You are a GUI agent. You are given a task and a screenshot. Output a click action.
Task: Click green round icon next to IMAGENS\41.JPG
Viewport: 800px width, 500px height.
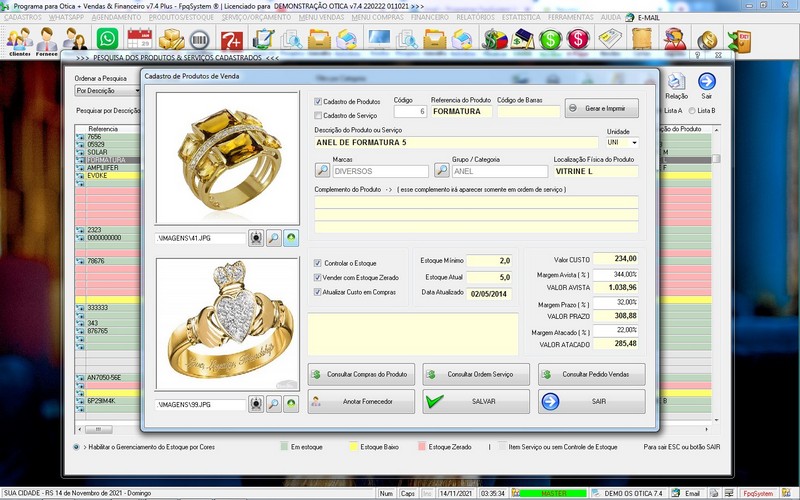click(x=291, y=238)
